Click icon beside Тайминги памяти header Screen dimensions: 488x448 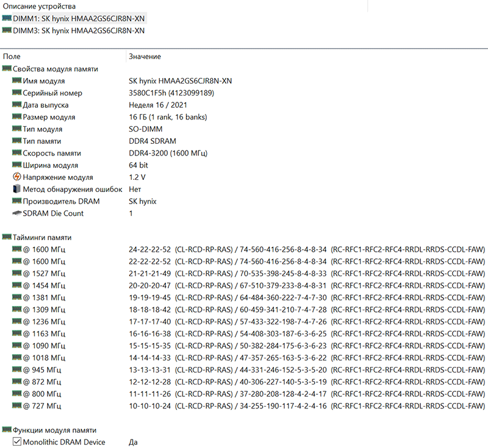pos(7,237)
